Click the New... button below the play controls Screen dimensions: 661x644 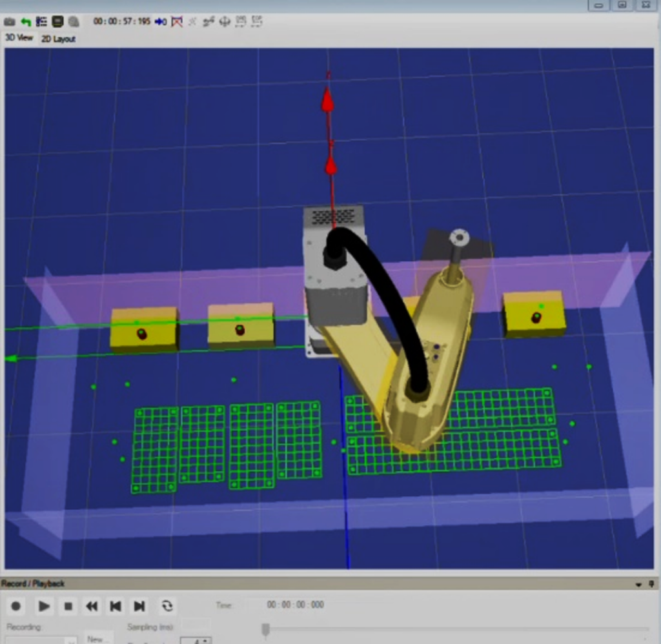[x=97, y=639]
